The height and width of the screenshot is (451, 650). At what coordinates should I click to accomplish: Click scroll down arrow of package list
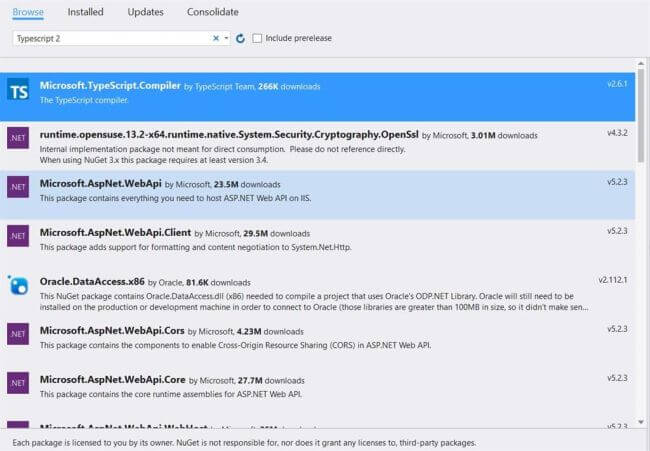tap(641, 422)
